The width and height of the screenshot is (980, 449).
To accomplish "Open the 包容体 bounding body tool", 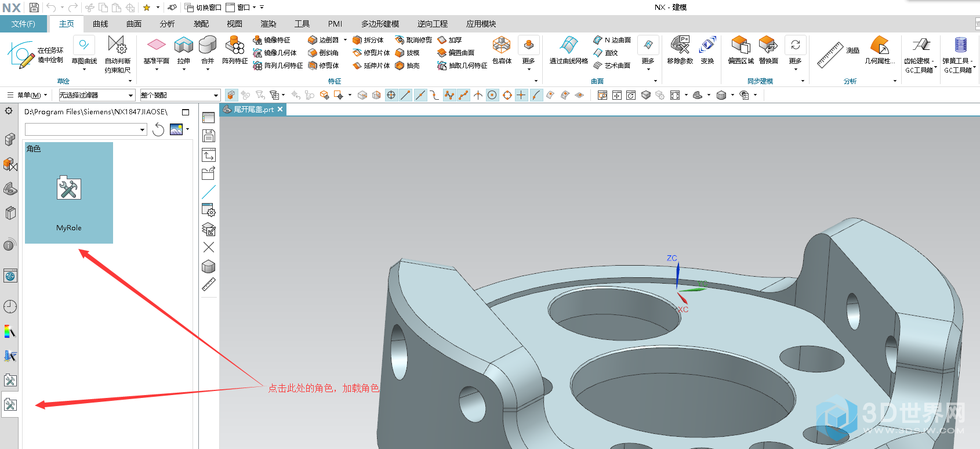I will click(502, 50).
